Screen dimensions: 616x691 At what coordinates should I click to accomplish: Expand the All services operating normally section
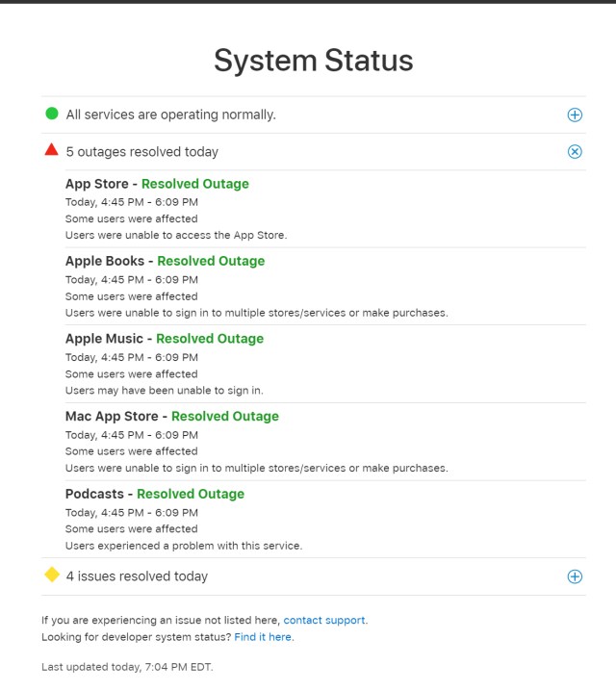coord(575,115)
